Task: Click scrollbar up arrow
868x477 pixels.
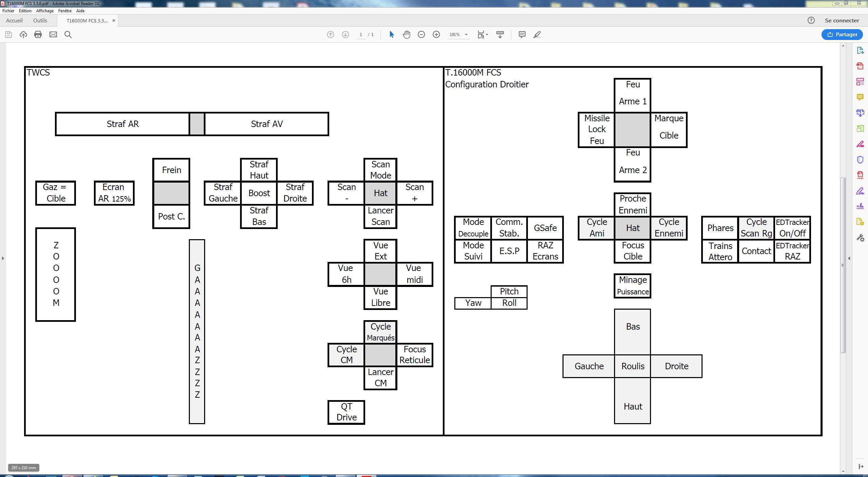Action: 843,46
